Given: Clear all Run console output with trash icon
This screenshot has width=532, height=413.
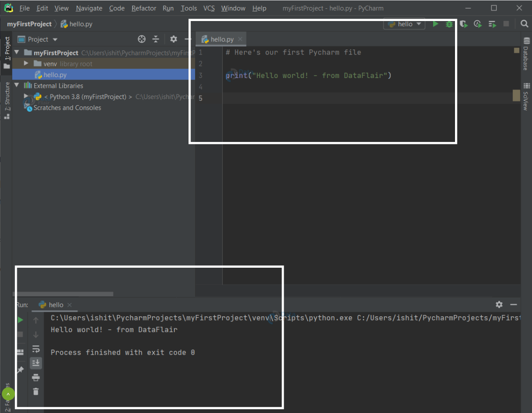Looking at the screenshot, I should click(35, 392).
